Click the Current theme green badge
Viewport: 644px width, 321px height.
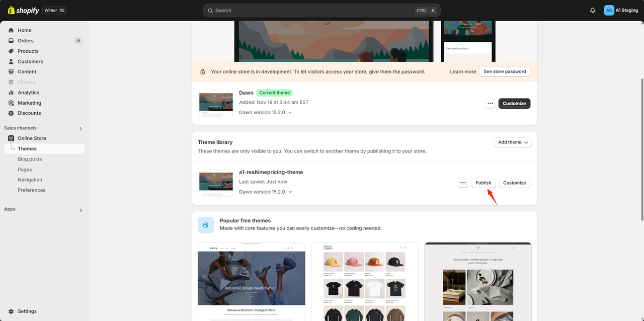(x=275, y=93)
